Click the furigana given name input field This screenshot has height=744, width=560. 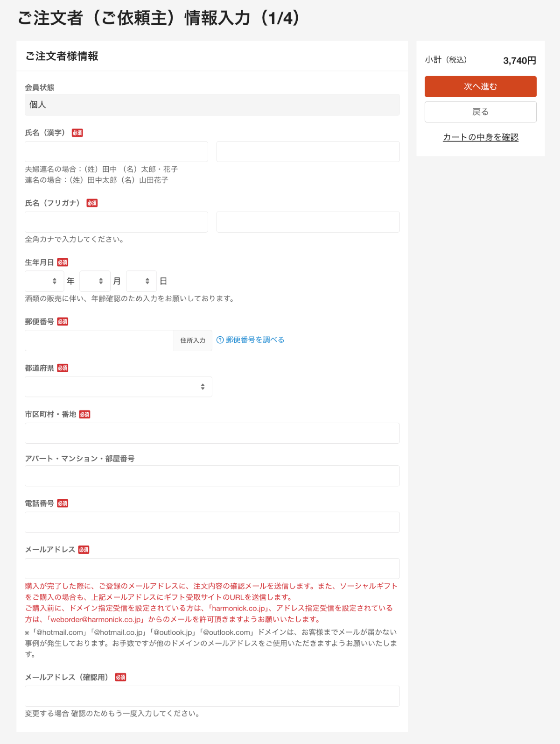click(x=308, y=222)
